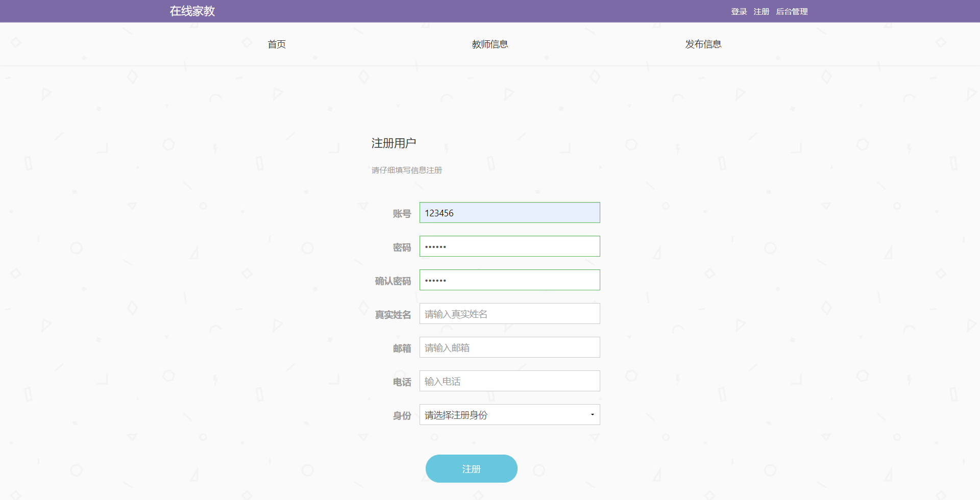Select the 发布信息 tab
Viewport: 980px width, 500px height.
pyautogui.click(x=703, y=44)
